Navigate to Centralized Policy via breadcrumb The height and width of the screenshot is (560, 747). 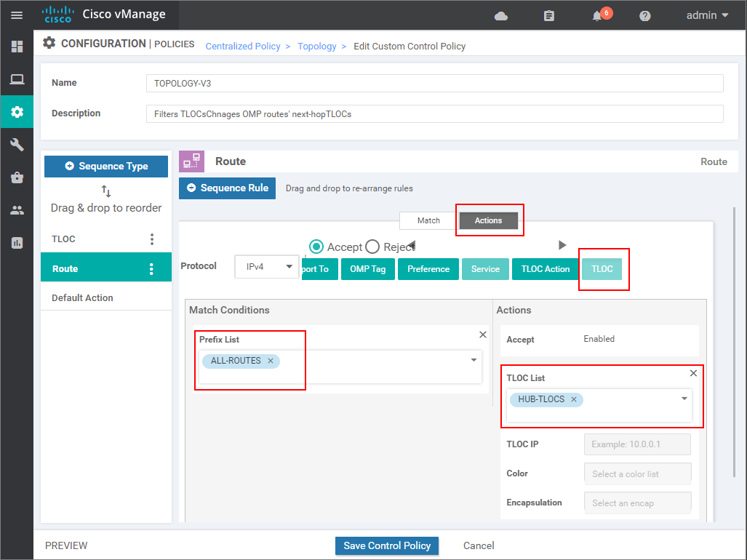[243, 46]
